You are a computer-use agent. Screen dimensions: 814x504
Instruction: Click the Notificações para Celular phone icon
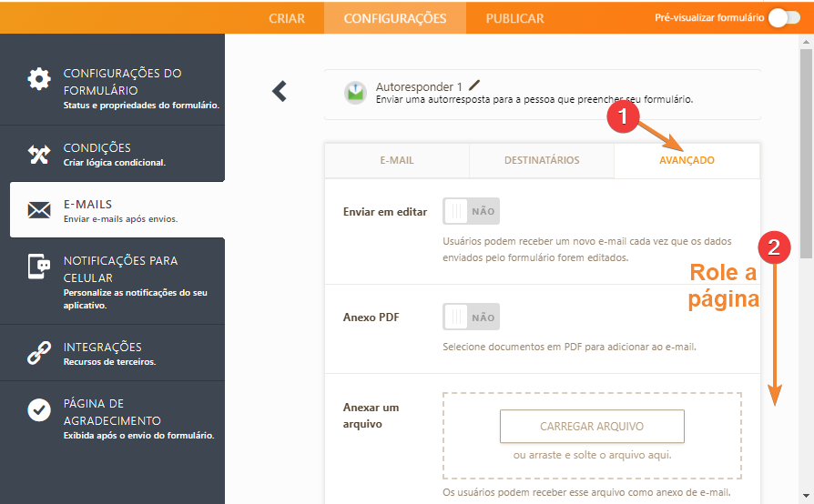(39, 267)
